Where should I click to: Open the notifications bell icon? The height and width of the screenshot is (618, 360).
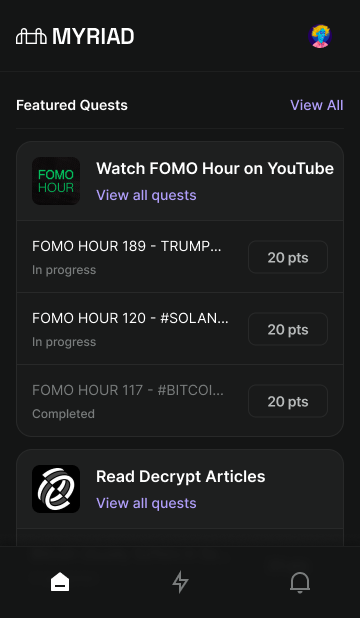click(300, 582)
